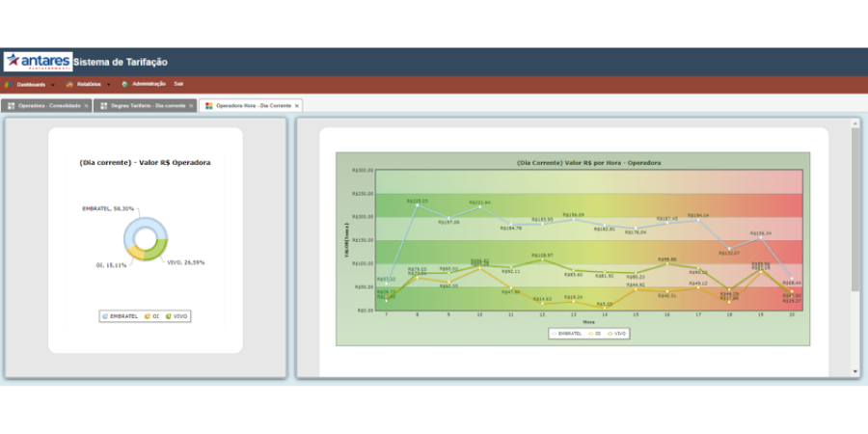This screenshot has height=434, width=868.
Task: Switch to Operadora - Consolidado tab
Action: [49, 105]
